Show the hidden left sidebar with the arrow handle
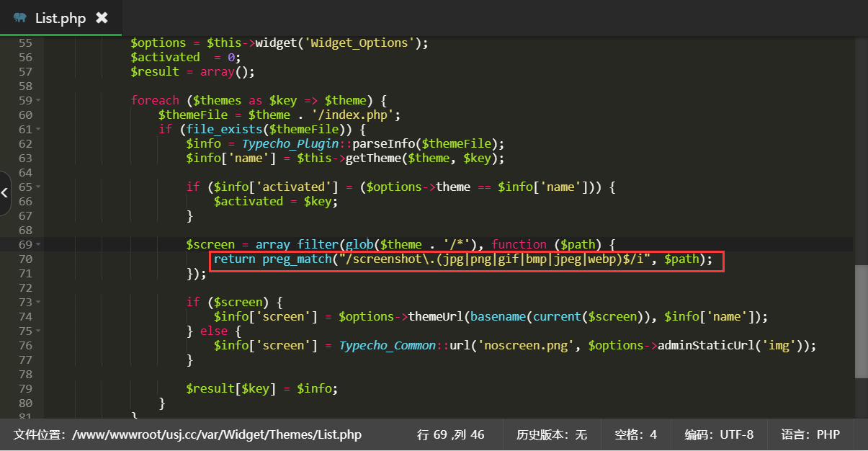Screen dimensions: 868x451 4,193
